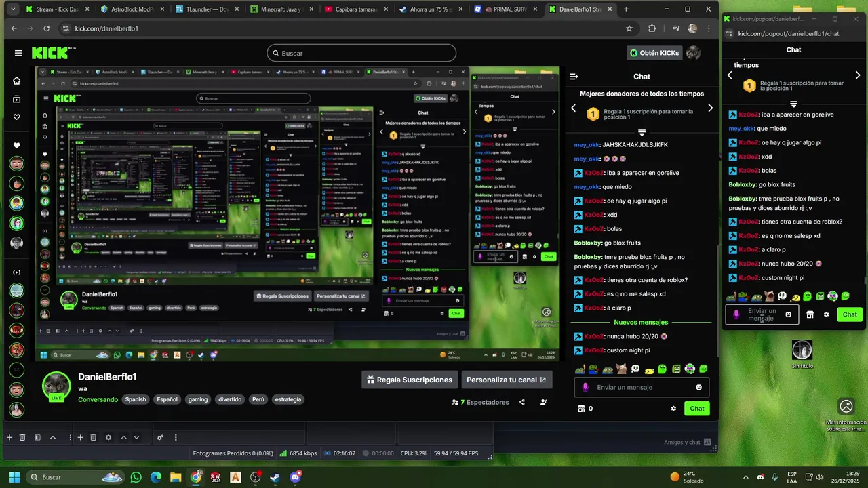Bookmark this page with the star icon

[x=629, y=28]
